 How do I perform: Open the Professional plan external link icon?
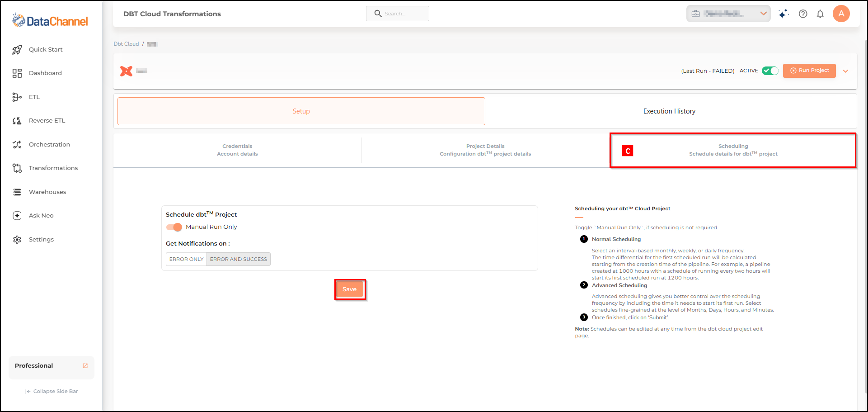[85, 366]
